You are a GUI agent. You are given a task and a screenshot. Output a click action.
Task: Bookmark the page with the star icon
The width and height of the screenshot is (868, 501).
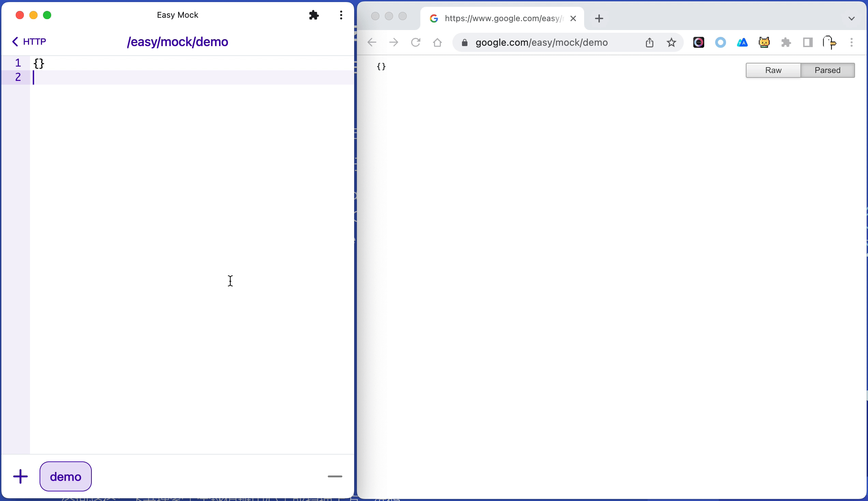(x=671, y=42)
